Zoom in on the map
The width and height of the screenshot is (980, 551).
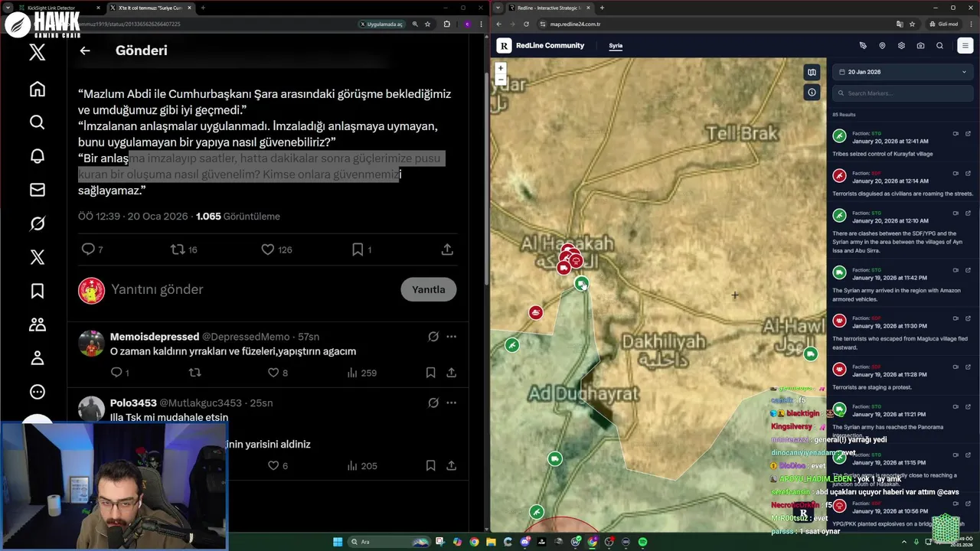pos(501,68)
